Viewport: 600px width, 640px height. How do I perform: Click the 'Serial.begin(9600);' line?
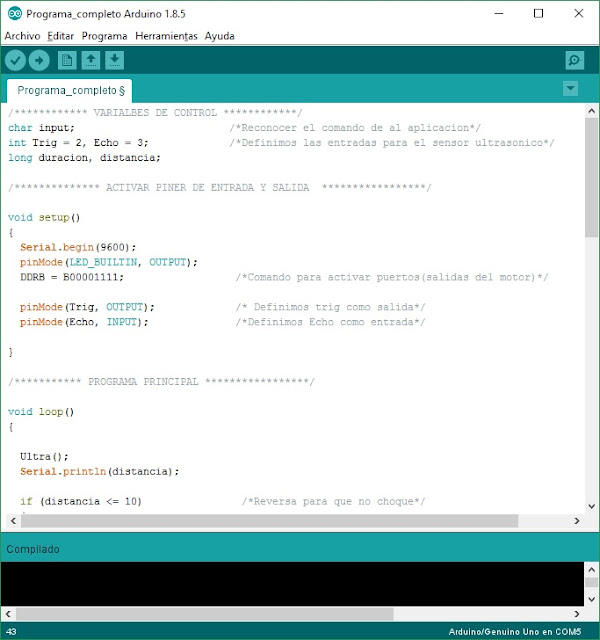78,247
